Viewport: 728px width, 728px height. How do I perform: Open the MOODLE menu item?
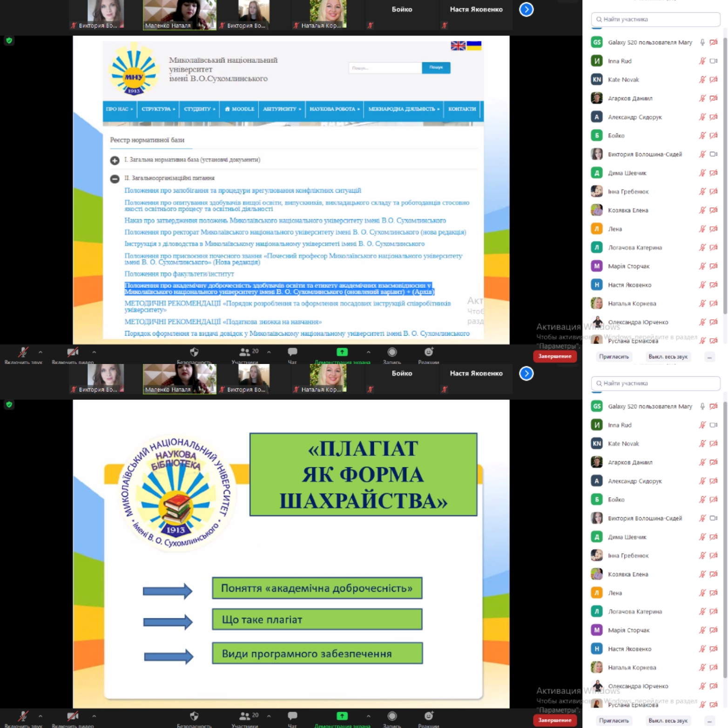(x=240, y=109)
